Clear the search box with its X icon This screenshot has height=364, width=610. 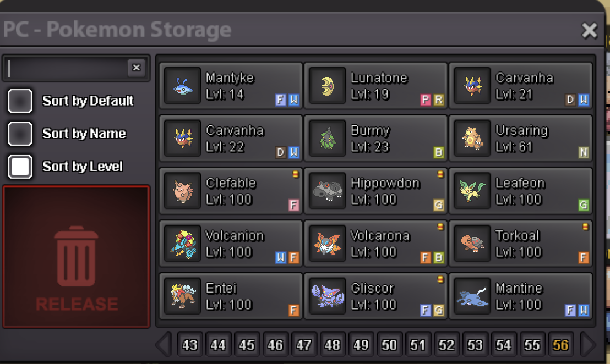point(136,68)
